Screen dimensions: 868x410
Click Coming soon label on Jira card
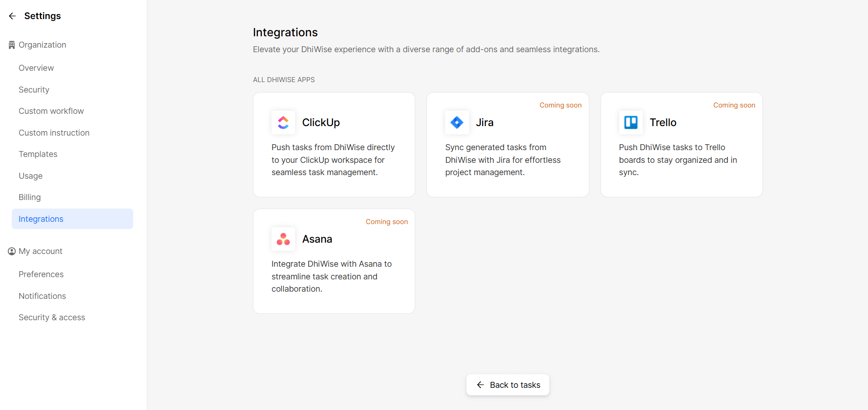560,105
